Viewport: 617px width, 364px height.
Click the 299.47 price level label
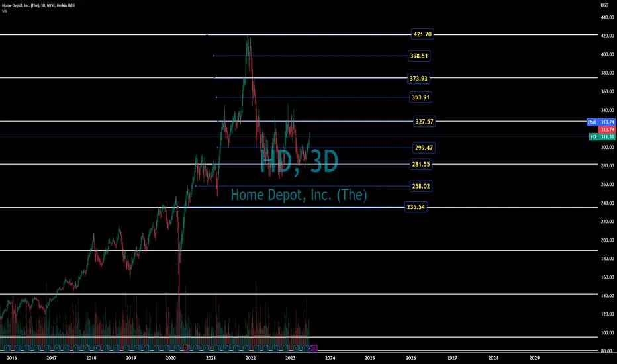424,148
